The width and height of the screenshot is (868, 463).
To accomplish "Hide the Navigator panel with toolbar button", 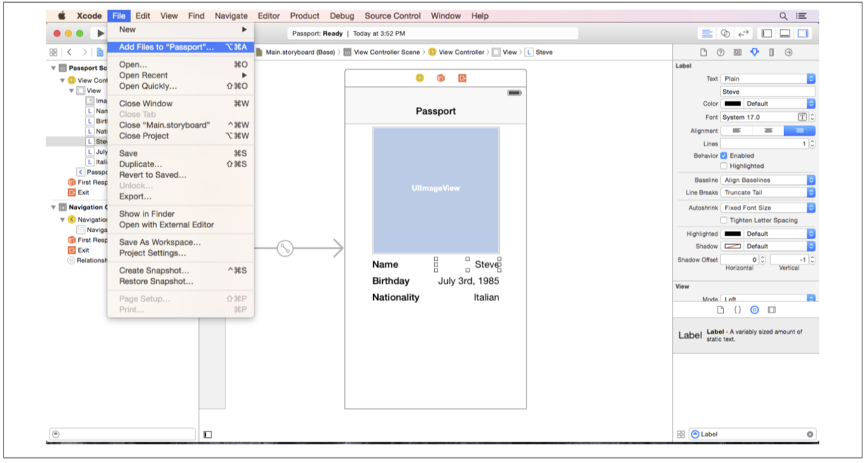I will [x=767, y=34].
